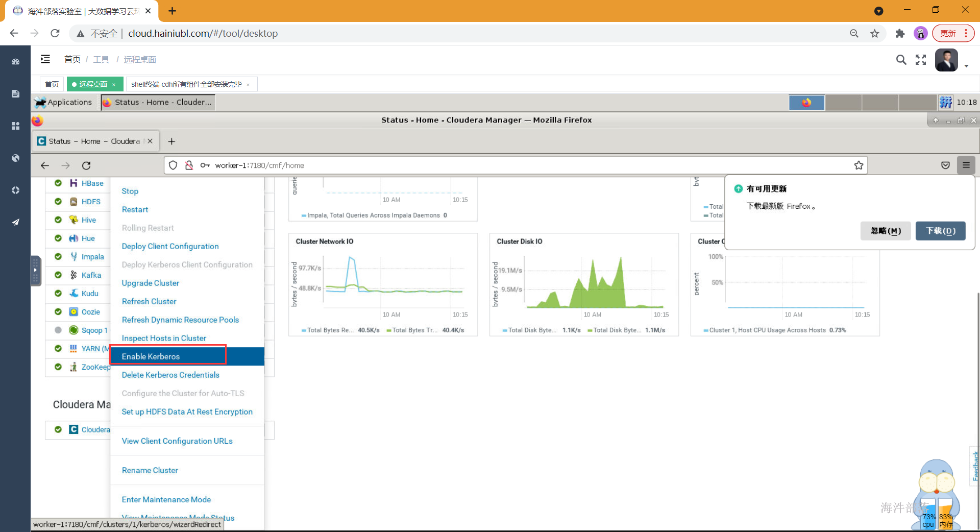Open the user avatar dropdown
The image size is (980, 532).
951,60
